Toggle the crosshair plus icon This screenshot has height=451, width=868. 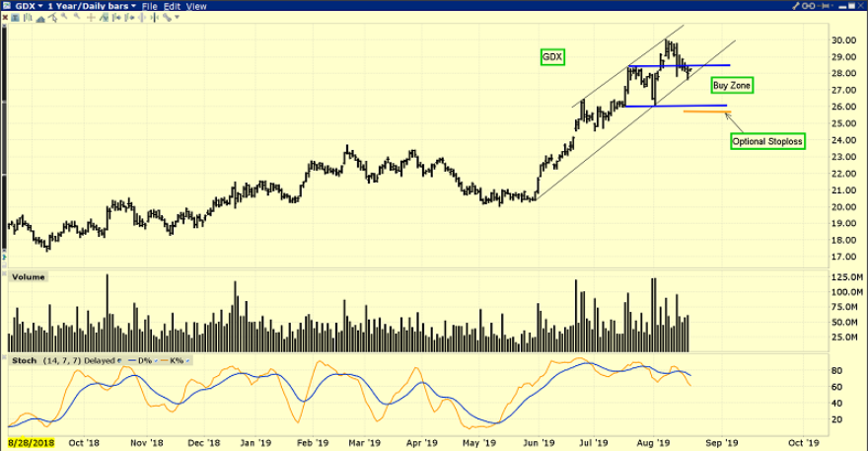click(91, 17)
